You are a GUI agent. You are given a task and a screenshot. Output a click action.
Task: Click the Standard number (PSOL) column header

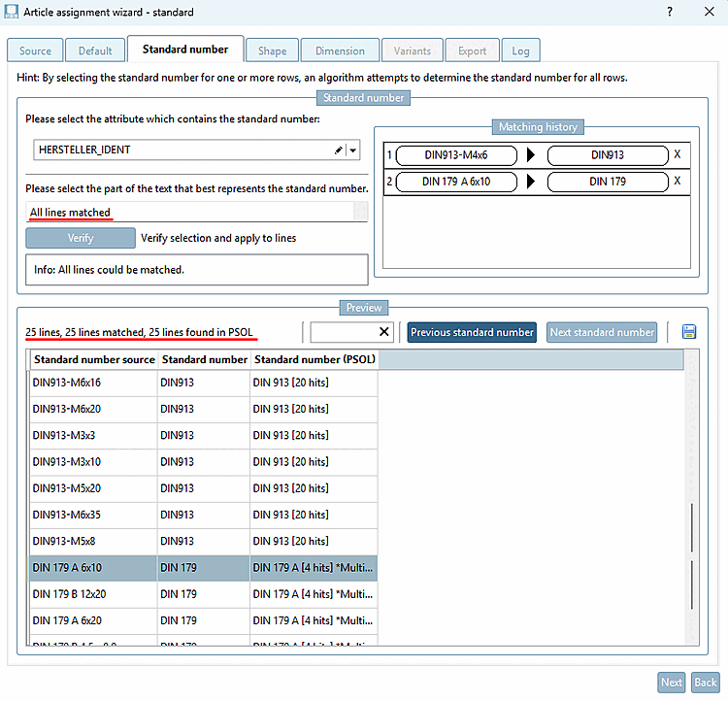pyautogui.click(x=314, y=359)
